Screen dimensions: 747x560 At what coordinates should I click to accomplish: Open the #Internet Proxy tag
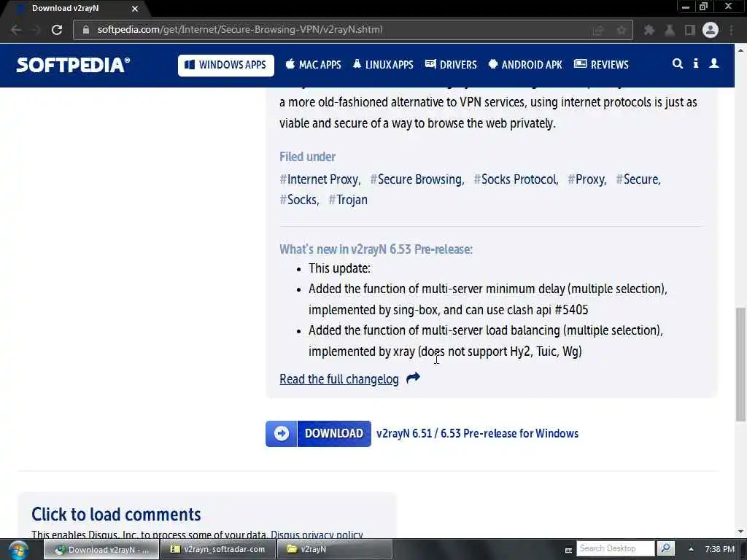[320, 179]
